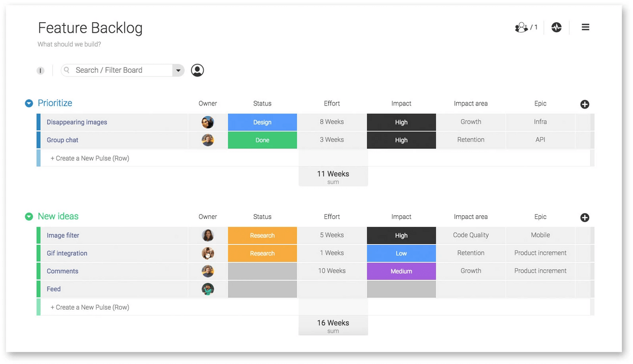The image size is (633, 364).
Task: Add column to Prioritize group
Action: coord(584,104)
